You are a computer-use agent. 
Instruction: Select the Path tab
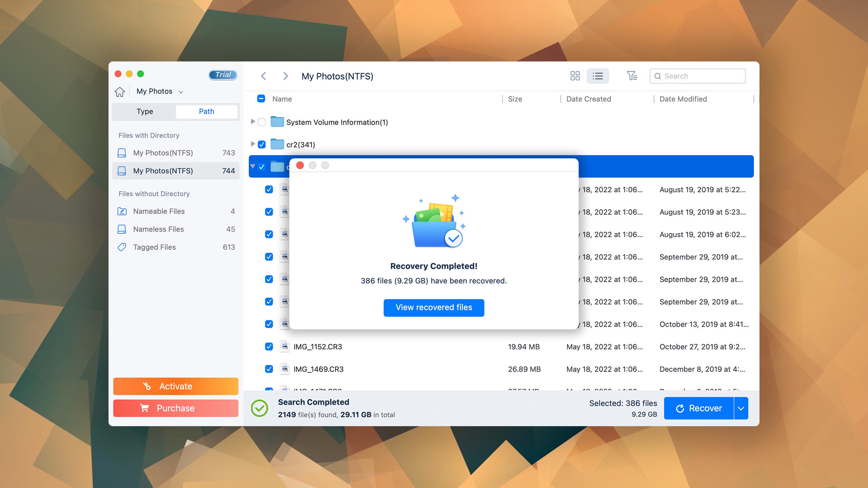click(207, 111)
